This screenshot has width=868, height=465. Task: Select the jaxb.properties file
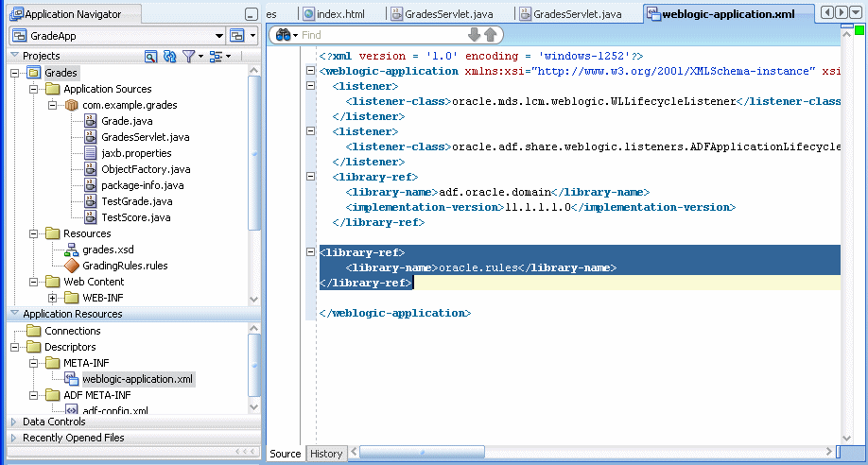click(136, 153)
